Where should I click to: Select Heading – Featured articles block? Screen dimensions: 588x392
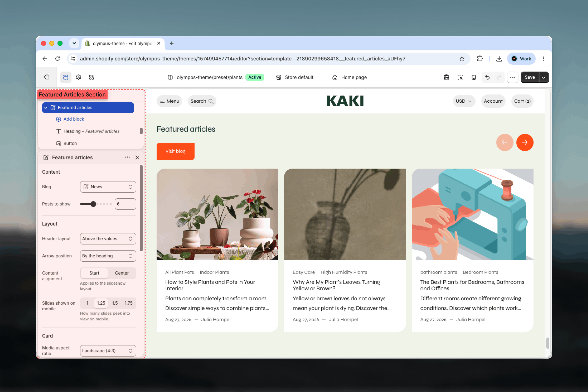(x=91, y=131)
